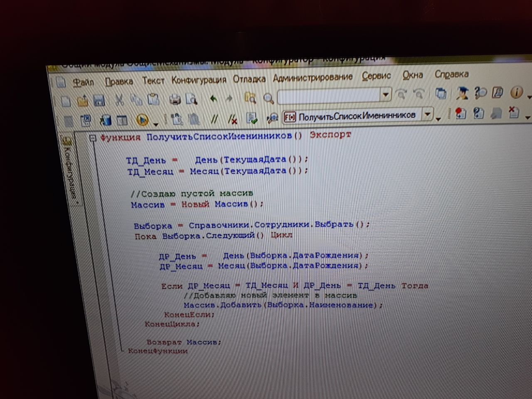The height and width of the screenshot is (399, 532).
Task: Open the Файл menu
Action: point(83,82)
